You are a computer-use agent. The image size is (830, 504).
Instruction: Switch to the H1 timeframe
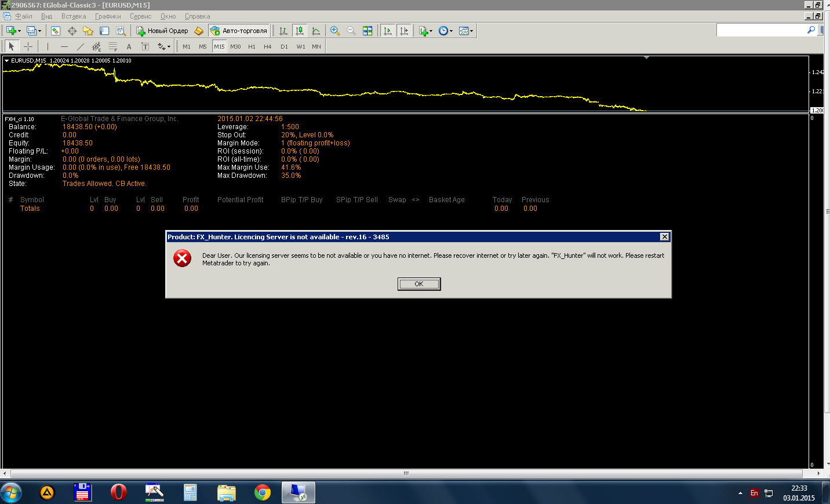(252, 46)
